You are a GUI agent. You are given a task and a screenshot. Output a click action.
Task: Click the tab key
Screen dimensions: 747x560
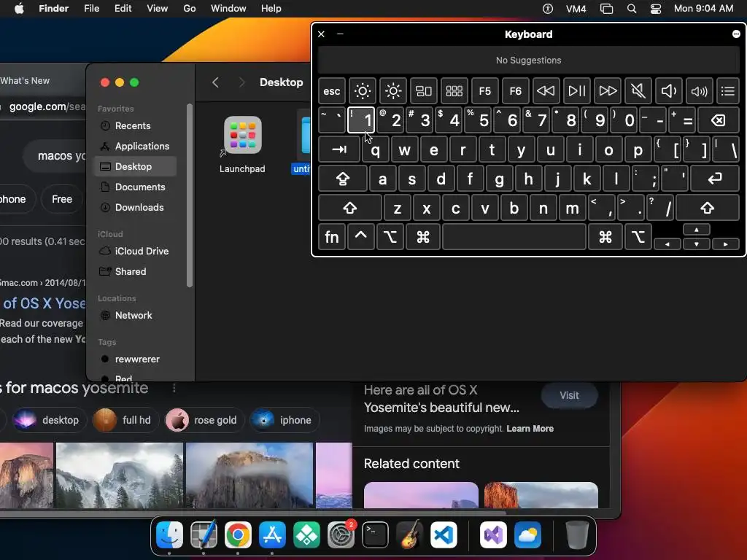pos(338,149)
